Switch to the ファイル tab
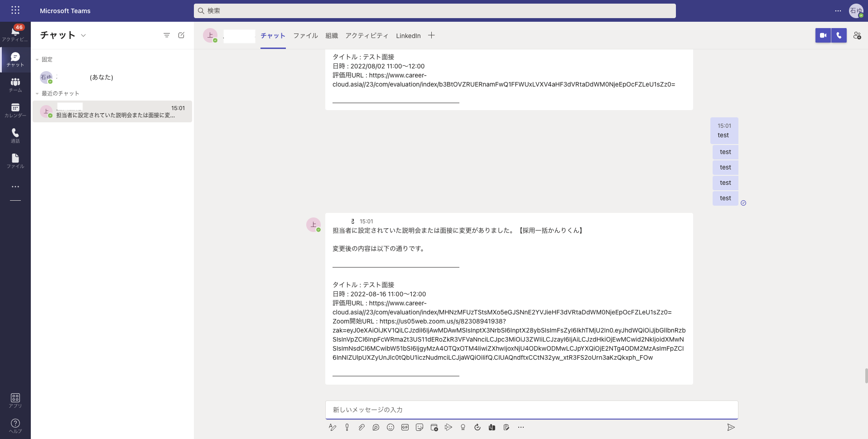The image size is (868, 439). 305,36
